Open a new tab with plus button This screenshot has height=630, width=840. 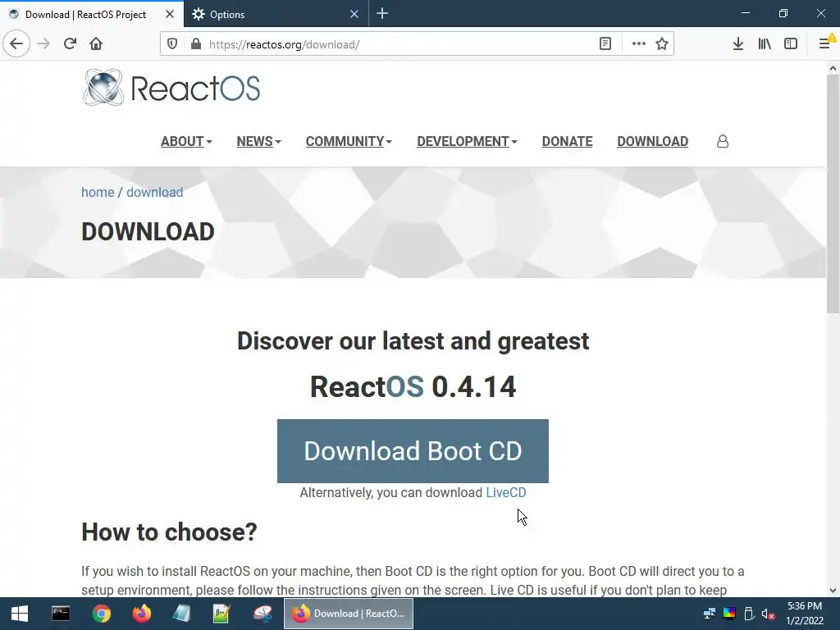(382, 13)
